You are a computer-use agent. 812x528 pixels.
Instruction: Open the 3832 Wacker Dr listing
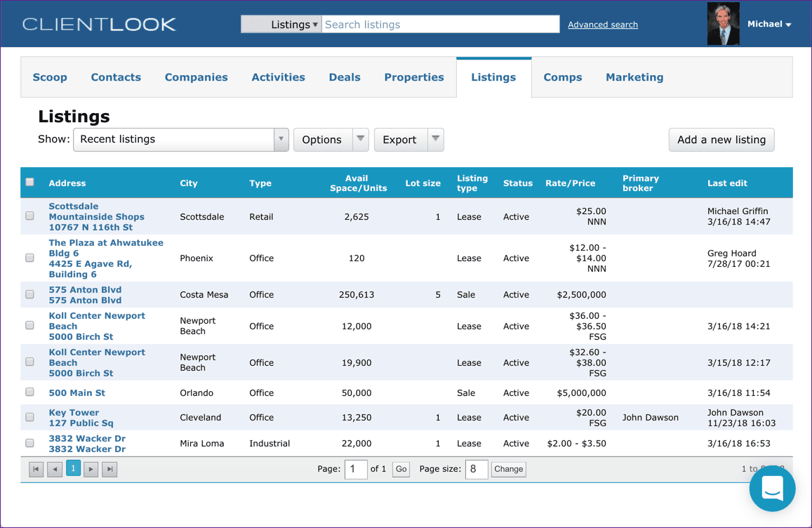(x=87, y=444)
